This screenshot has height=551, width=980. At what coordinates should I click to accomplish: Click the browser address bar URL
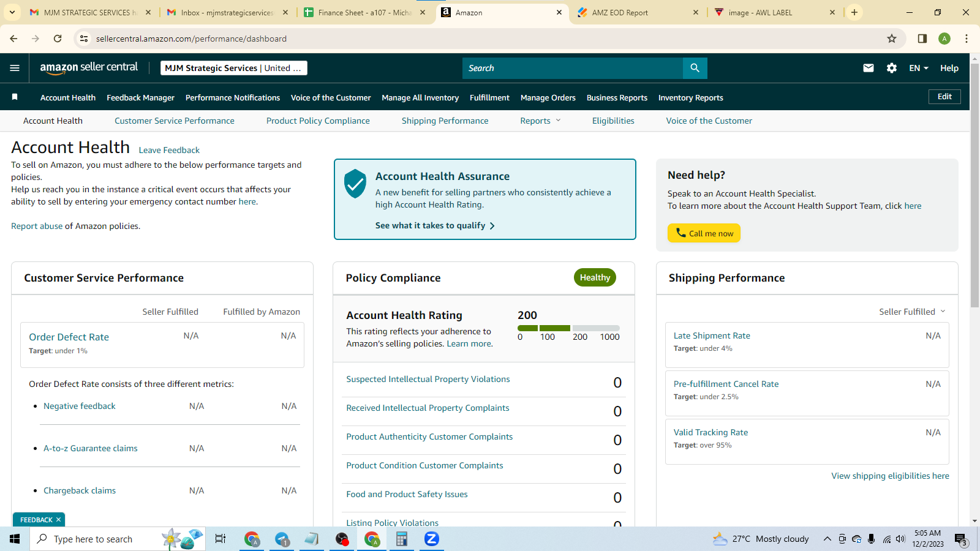(x=191, y=39)
